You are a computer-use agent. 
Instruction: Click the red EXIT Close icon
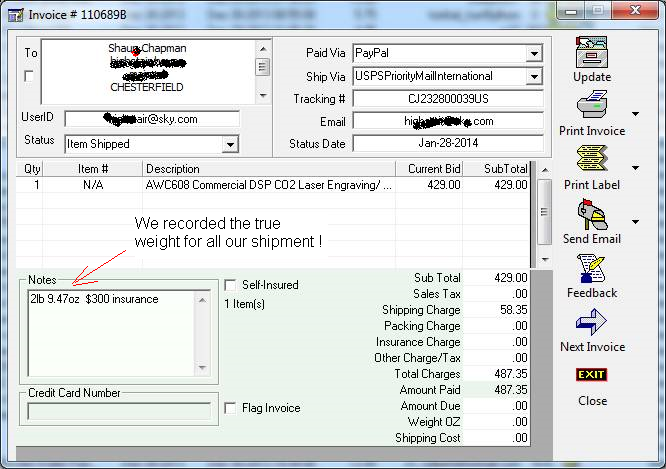591,376
